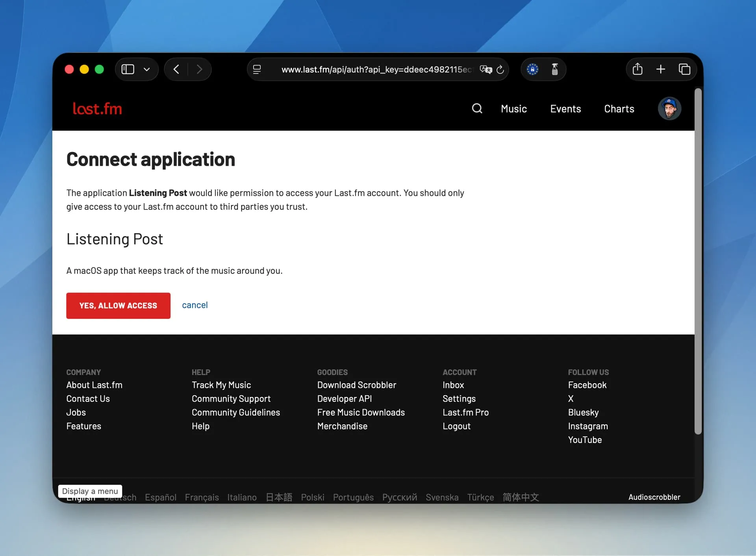Open the Events menu

(x=565, y=109)
